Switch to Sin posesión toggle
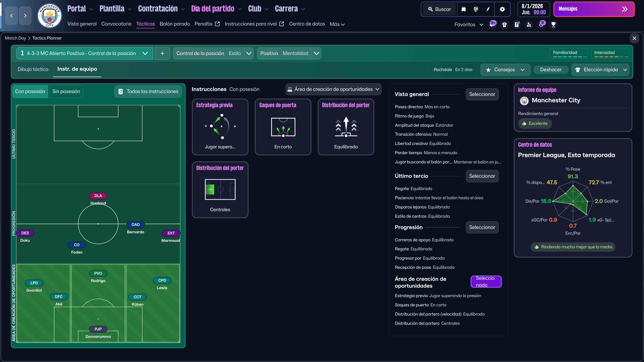Viewport: 644px width, 362px height. point(66,92)
